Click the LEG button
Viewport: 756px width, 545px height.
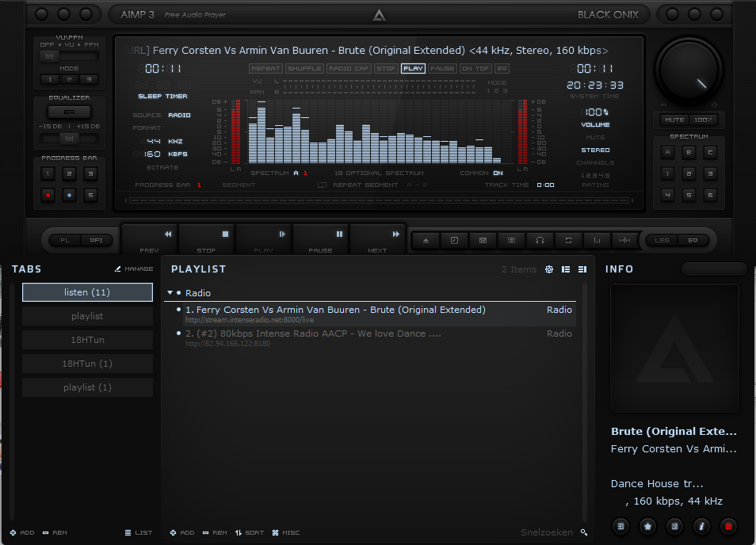click(x=662, y=240)
